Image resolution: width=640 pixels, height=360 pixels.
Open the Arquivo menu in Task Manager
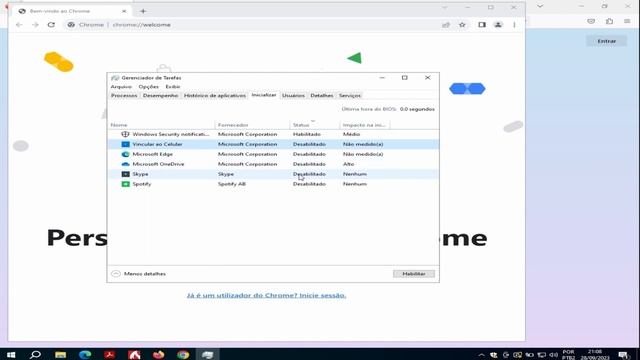121,87
